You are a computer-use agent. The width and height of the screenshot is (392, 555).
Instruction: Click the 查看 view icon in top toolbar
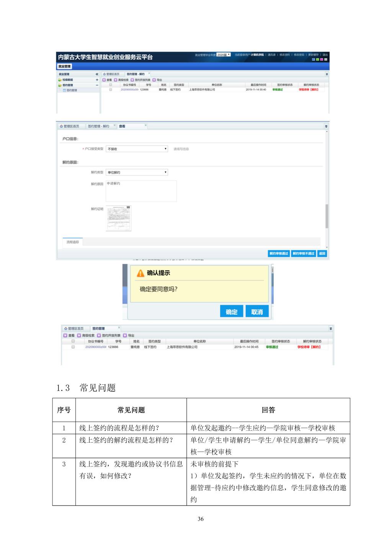(104, 80)
